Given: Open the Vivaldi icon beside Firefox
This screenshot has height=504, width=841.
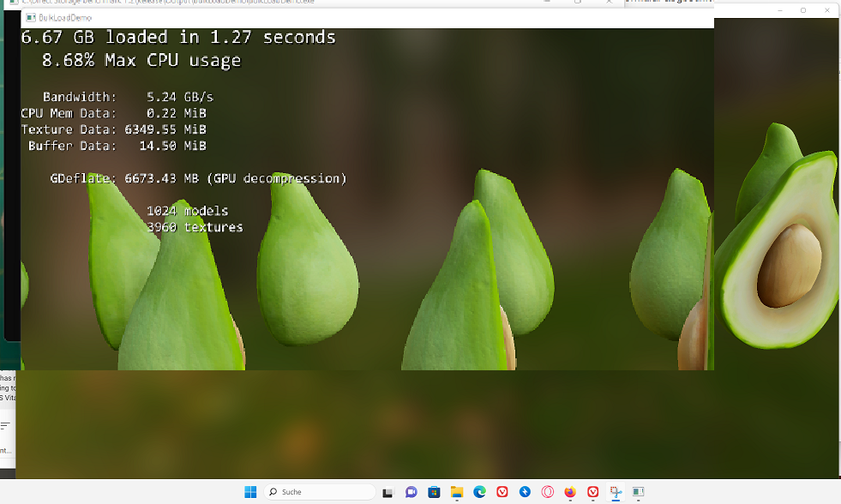Looking at the screenshot, I should (592, 492).
